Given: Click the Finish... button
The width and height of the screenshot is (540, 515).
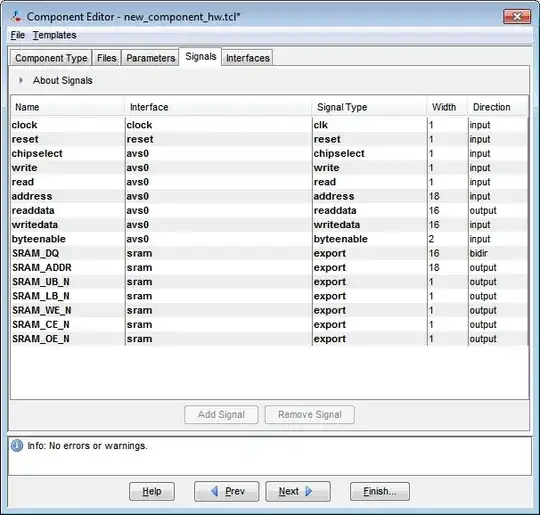Looking at the screenshot, I should (x=380, y=491).
